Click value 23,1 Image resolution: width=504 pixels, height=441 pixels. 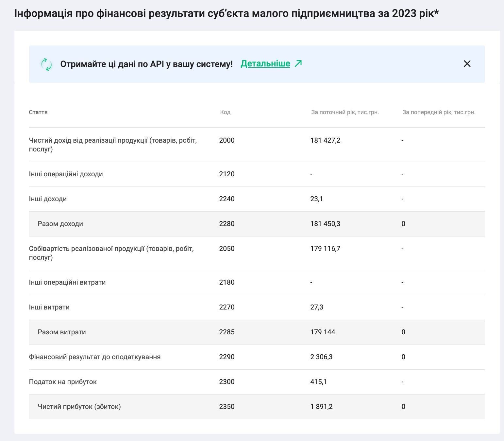(x=316, y=199)
